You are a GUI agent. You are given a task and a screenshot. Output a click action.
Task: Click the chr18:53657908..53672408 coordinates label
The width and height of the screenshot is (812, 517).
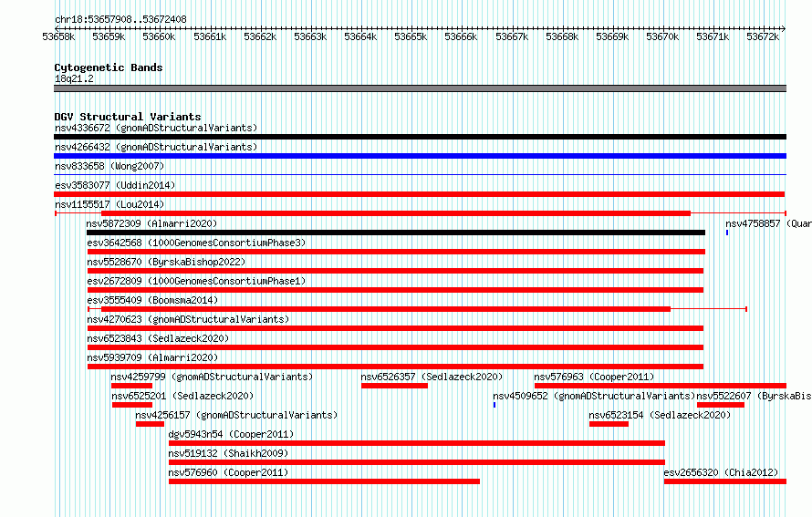point(120,19)
